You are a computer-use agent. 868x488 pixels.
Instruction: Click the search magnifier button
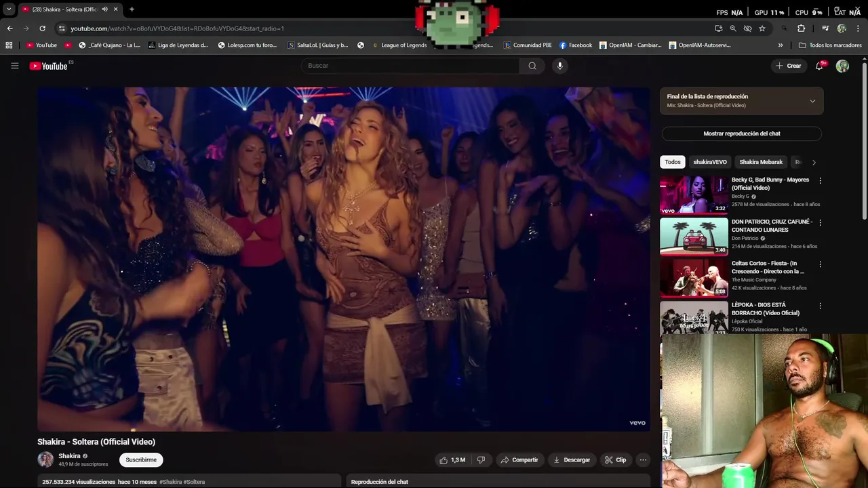[x=532, y=66]
